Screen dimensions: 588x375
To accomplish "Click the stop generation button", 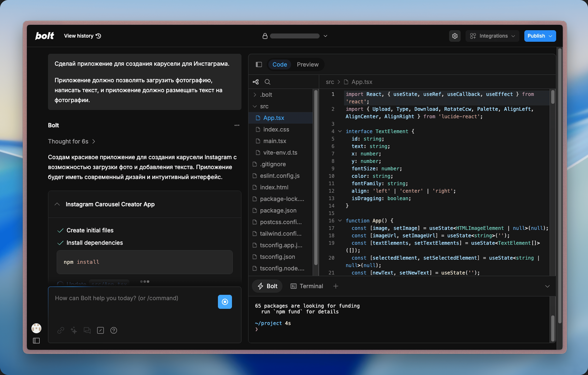I will point(225,302).
